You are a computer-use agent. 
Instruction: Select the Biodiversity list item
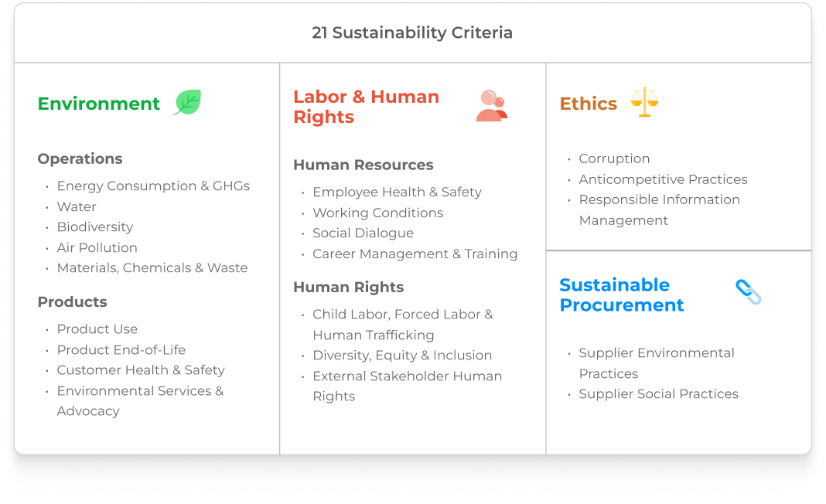(94, 226)
